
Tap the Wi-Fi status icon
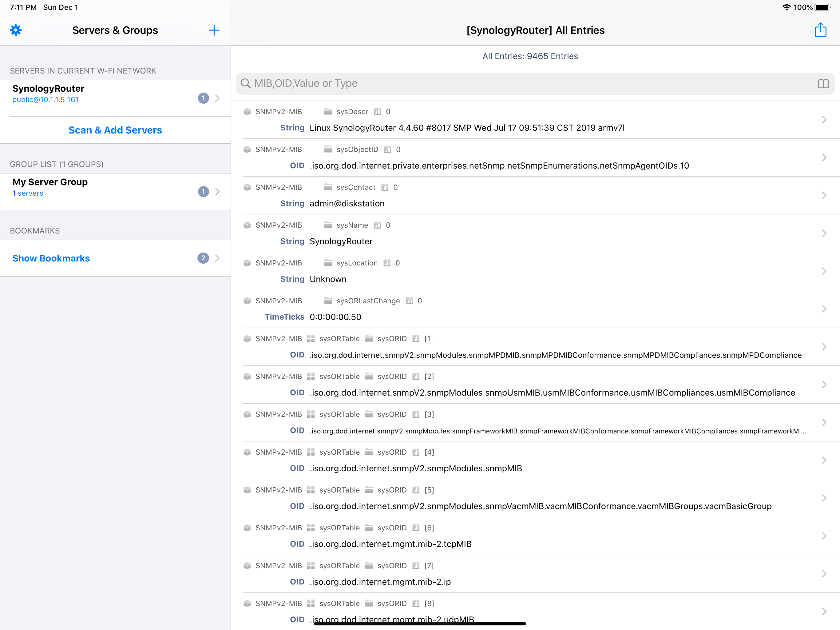pos(786,7)
